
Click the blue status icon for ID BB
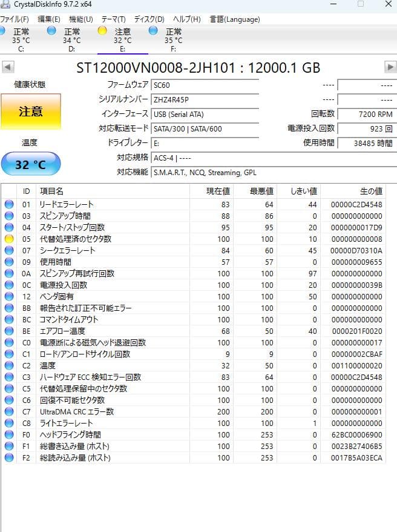click(9, 308)
